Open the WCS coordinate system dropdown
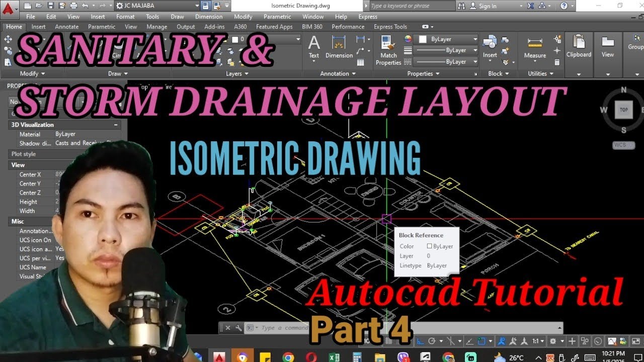 click(623, 145)
